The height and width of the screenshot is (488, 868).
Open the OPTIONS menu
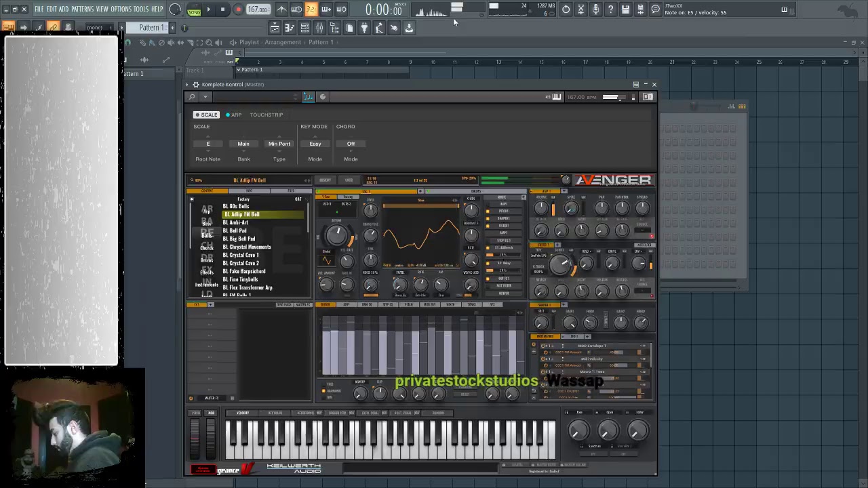[x=121, y=9]
